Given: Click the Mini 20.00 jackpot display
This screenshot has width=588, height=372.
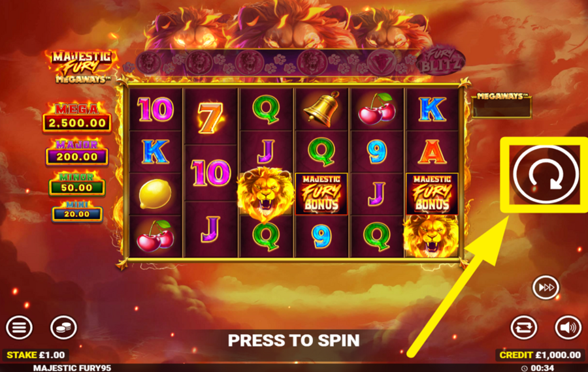Looking at the screenshot, I should [x=77, y=211].
